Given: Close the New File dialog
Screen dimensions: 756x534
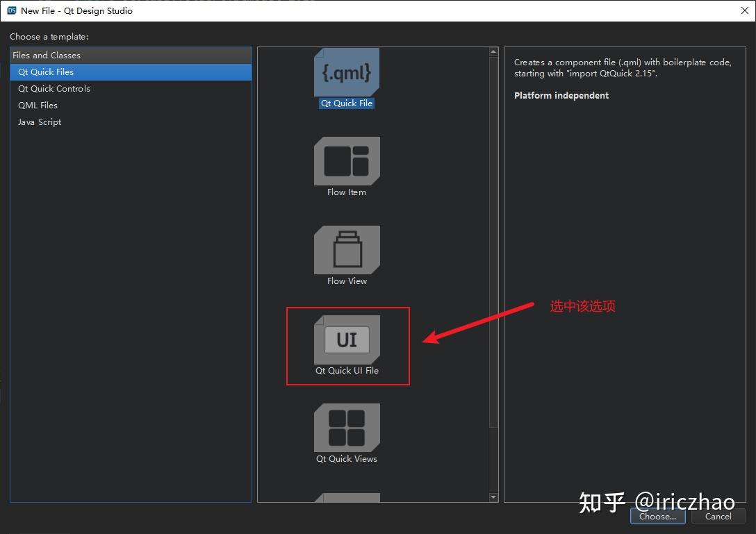Looking at the screenshot, I should coord(746,10).
